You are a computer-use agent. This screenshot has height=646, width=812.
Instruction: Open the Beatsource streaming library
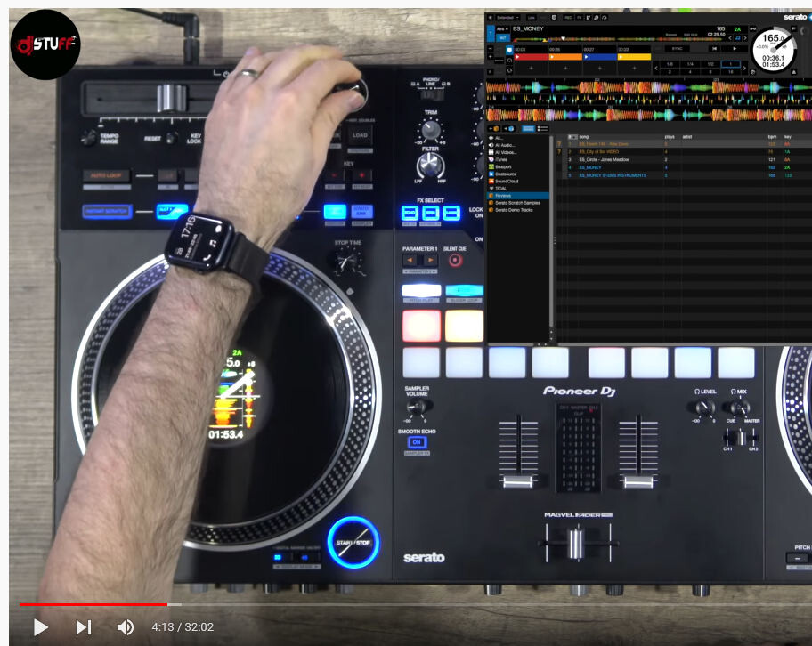503,174
